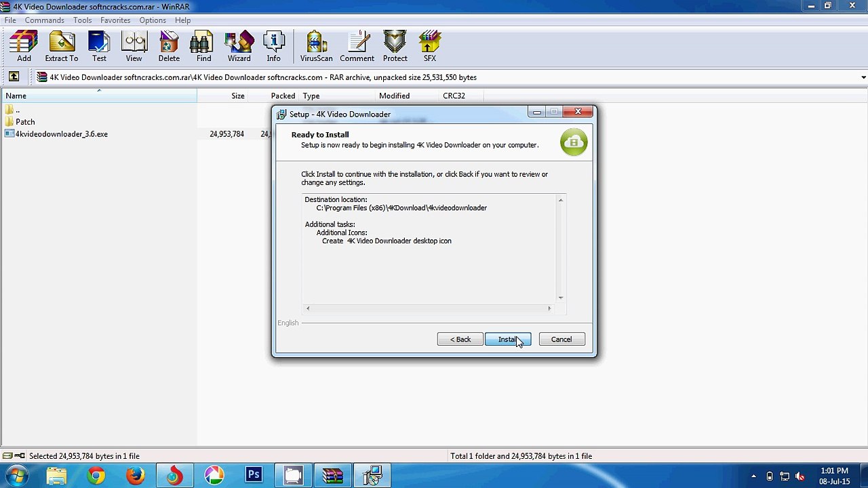Open the Favorites menu
The width and height of the screenshot is (868, 488).
115,20
